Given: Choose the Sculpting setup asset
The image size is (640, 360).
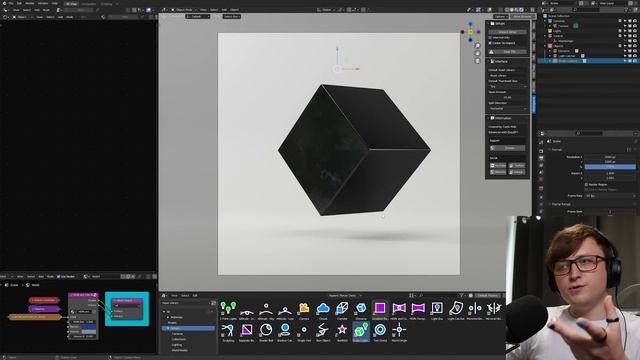Looking at the screenshot, I should pos(228,331).
